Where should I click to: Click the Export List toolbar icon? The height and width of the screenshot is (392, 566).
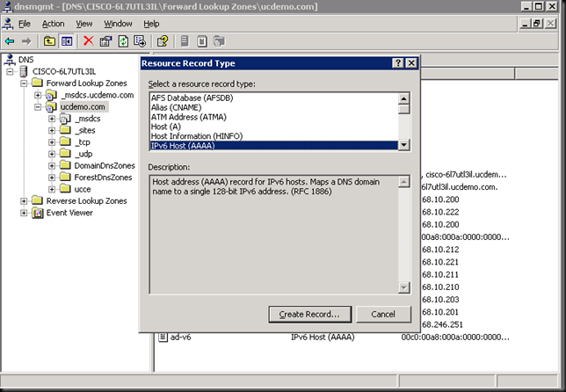140,41
